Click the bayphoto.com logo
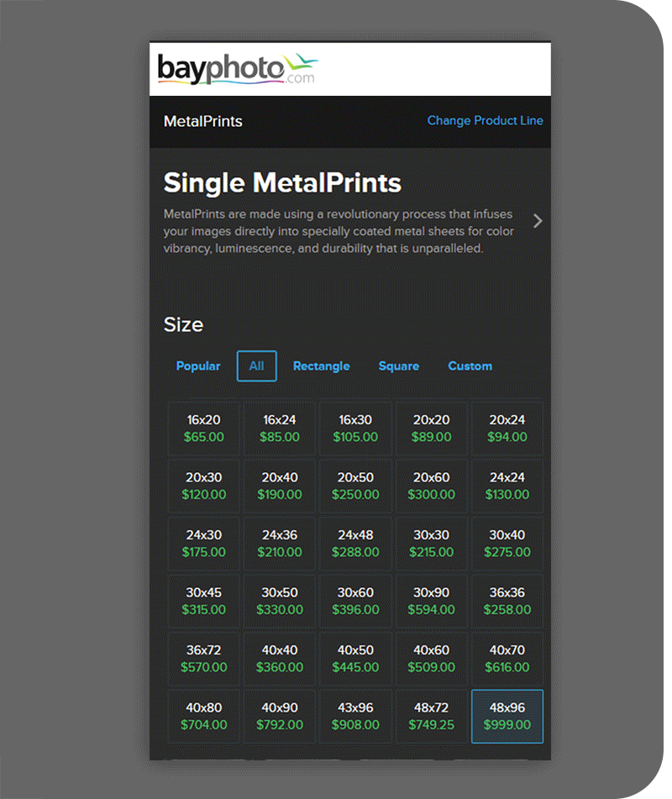672x799 pixels. pos(238,69)
